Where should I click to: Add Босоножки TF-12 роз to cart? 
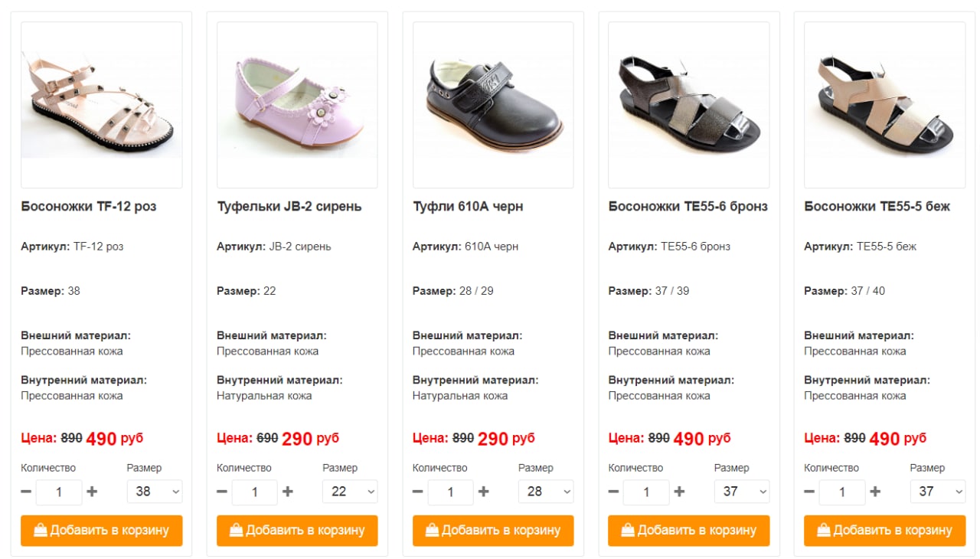point(102,531)
